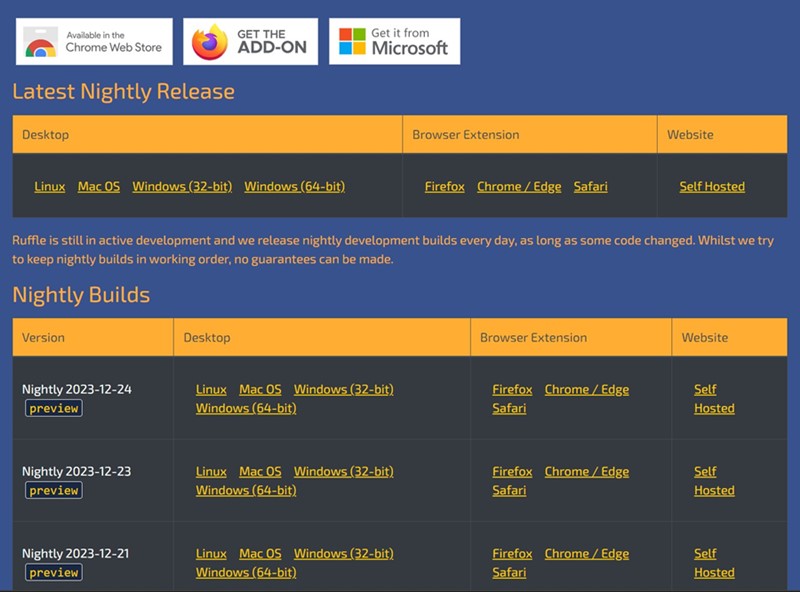Image resolution: width=800 pixels, height=592 pixels.
Task: Download Linux build for Nightly 2023-12-23
Action: (x=211, y=472)
